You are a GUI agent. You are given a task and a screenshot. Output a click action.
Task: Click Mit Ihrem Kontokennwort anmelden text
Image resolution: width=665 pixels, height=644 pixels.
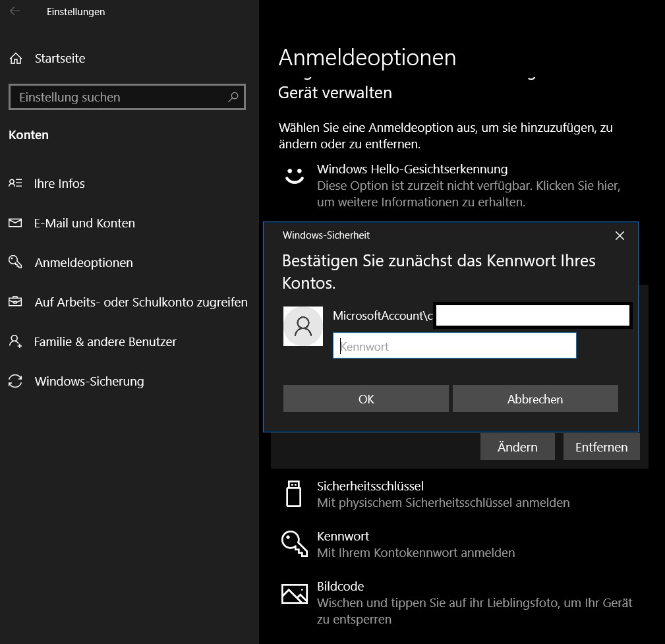(416, 553)
